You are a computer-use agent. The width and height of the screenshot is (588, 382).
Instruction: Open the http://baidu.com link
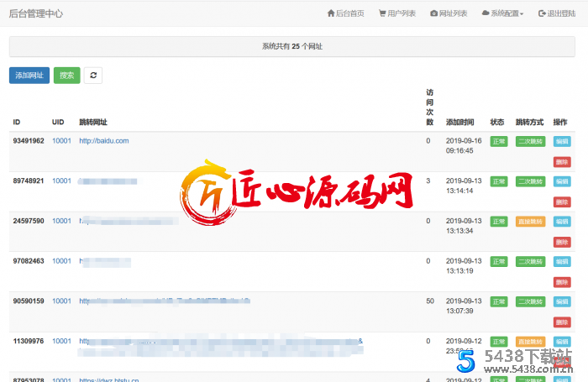tap(104, 141)
